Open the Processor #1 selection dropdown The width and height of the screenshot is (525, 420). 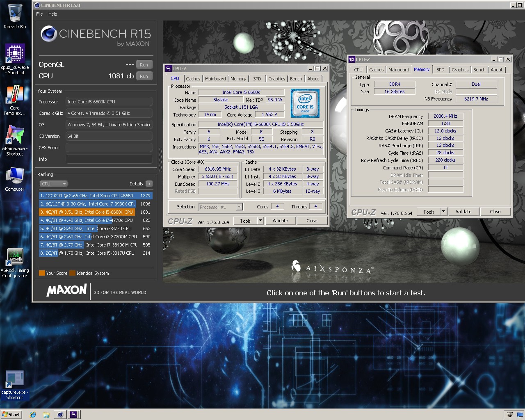click(221, 207)
